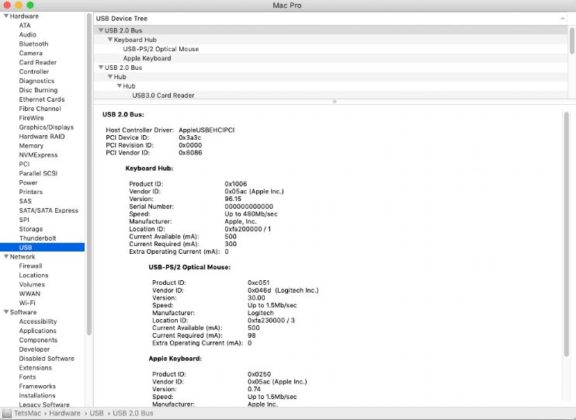Open Ethernet Cards category
Image resolution: width=576 pixels, height=420 pixels.
[x=42, y=99]
